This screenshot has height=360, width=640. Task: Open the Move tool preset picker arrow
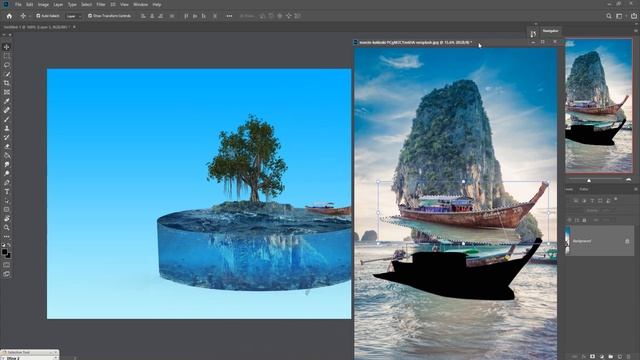[x=29, y=16]
